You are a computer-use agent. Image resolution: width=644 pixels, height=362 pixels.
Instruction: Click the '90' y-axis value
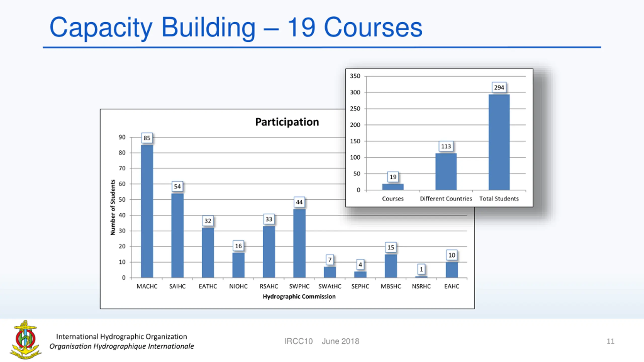122,137
